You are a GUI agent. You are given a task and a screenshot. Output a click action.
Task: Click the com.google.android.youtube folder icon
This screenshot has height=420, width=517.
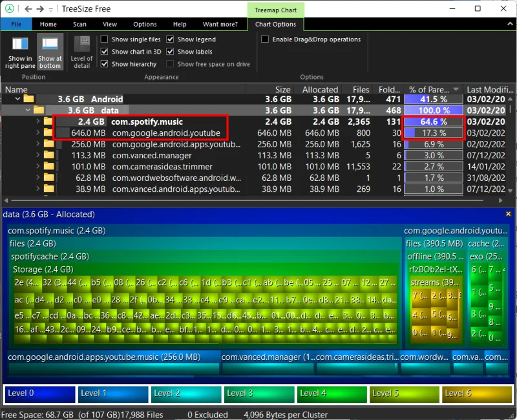(x=48, y=132)
